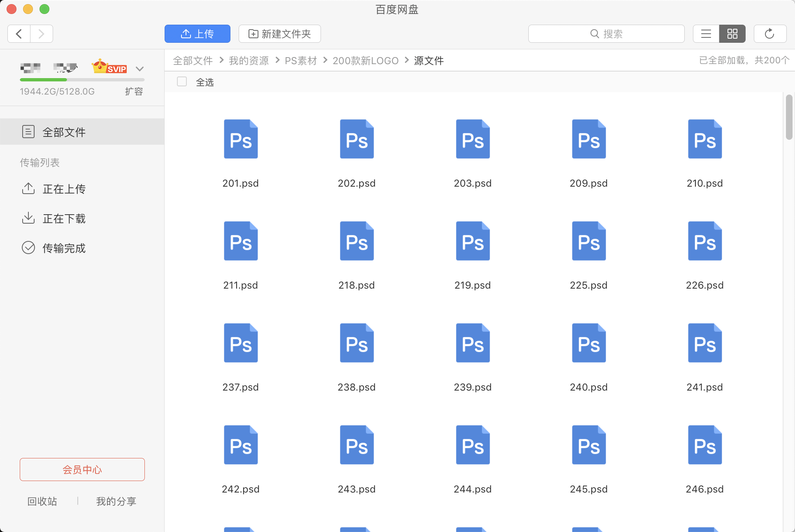Select the 242.psd file icon
Viewport: 795px width, 532px height.
pos(241,445)
